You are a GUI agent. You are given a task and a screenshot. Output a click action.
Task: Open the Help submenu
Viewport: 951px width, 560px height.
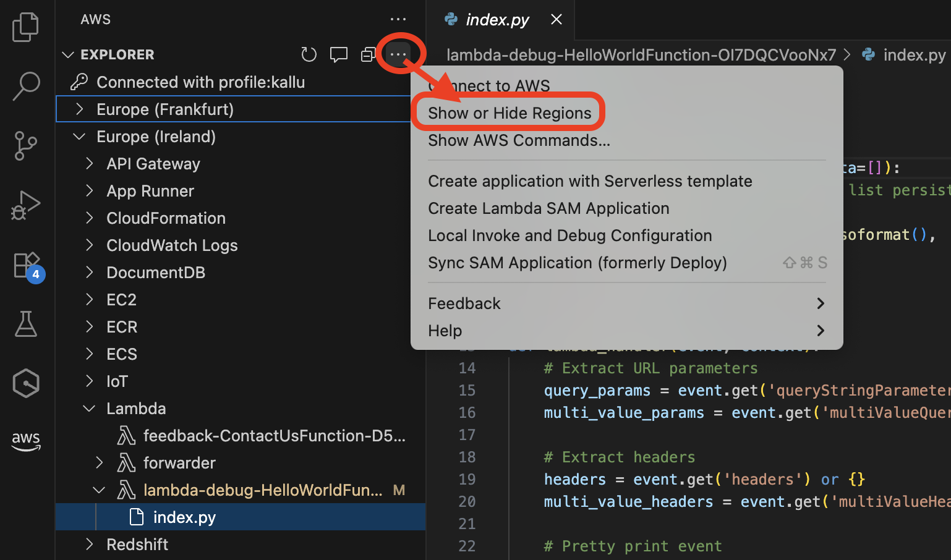627,331
